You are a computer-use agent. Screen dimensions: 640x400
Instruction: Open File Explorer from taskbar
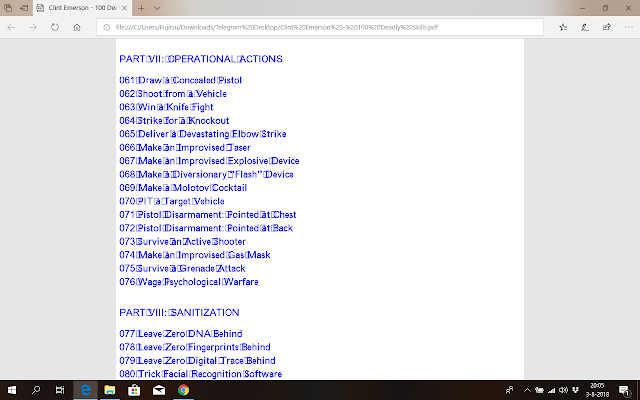pyautogui.click(x=109, y=390)
